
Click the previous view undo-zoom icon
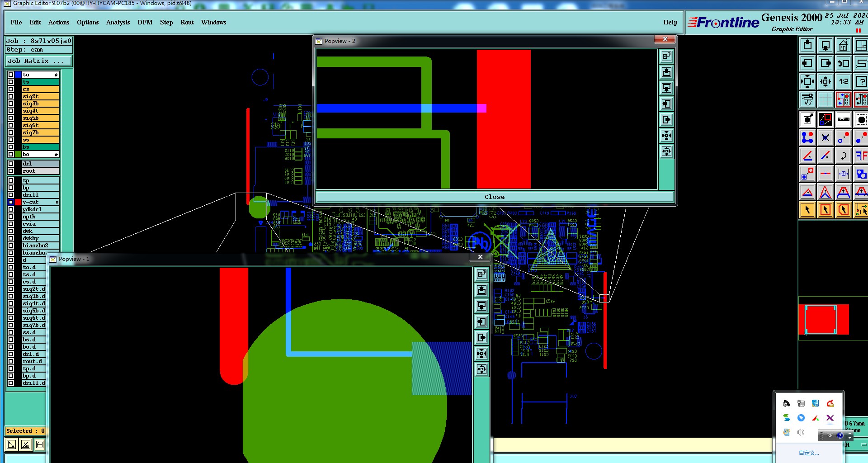point(844,63)
